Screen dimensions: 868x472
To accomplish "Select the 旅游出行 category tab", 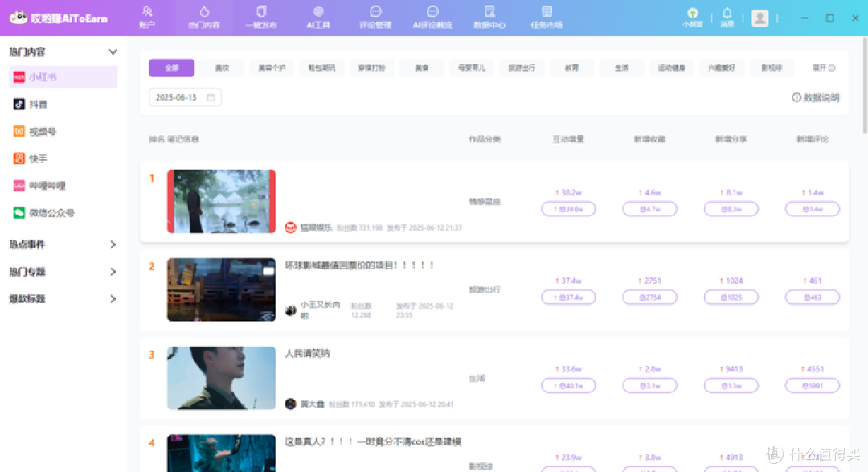I will pyautogui.click(x=522, y=68).
